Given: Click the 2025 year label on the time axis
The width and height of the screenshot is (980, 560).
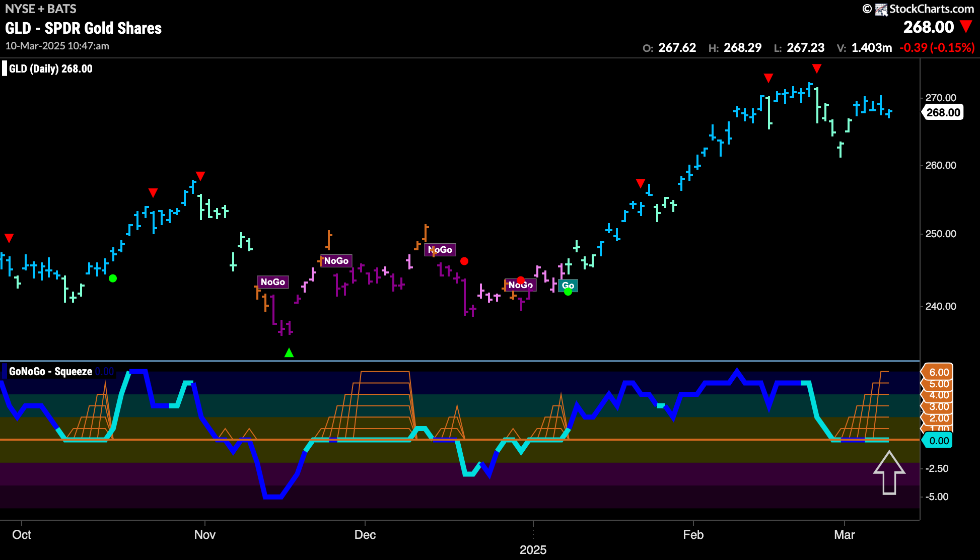Looking at the screenshot, I should coord(533,549).
